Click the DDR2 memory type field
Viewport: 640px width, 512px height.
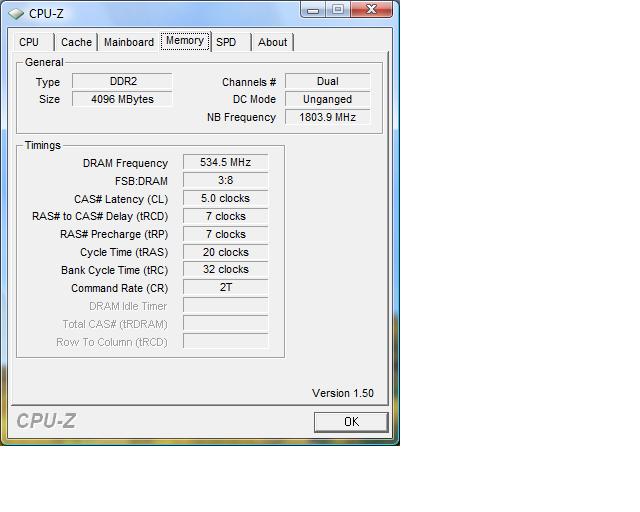coord(122,81)
